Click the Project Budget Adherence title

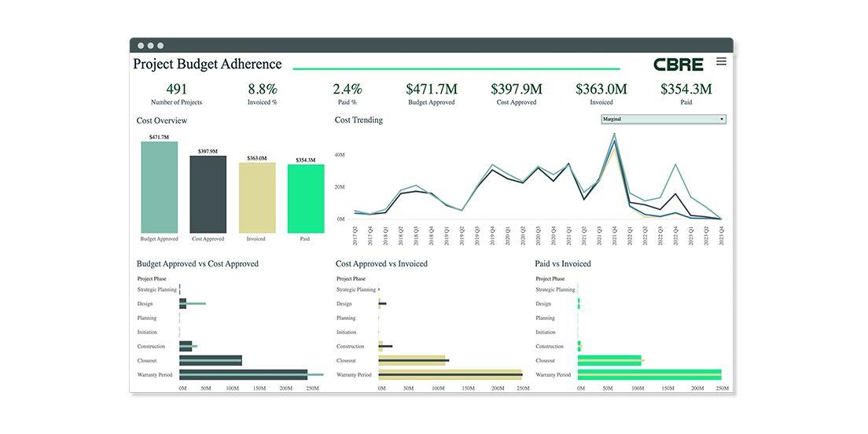click(x=207, y=64)
